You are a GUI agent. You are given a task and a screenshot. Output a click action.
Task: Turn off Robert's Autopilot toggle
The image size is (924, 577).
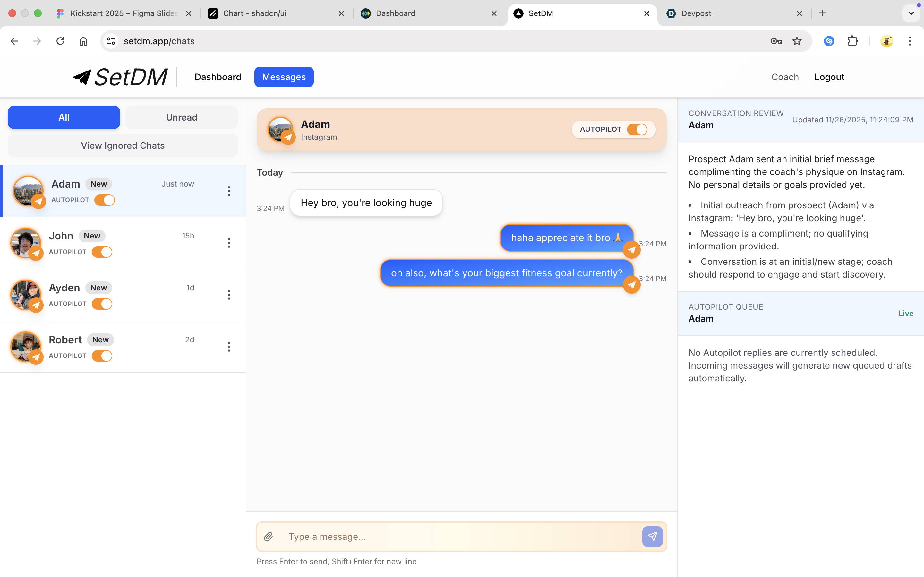102,356
